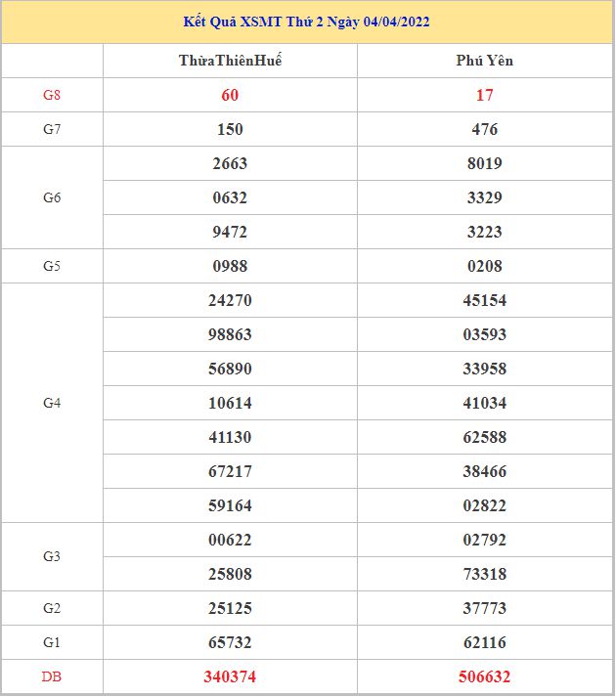Select the Phú Yên column header
Screen dimensions: 616x697
coord(484,61)
